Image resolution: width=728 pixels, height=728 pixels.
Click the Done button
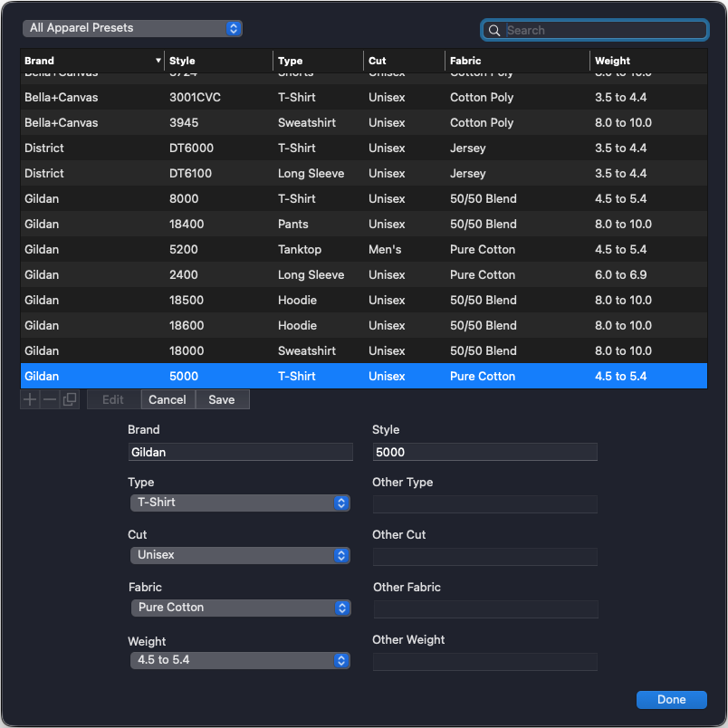671,700
